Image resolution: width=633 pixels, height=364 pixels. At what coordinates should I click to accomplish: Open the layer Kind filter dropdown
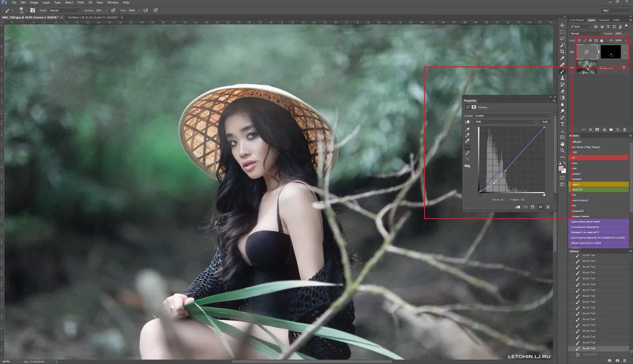coord(580,27)
